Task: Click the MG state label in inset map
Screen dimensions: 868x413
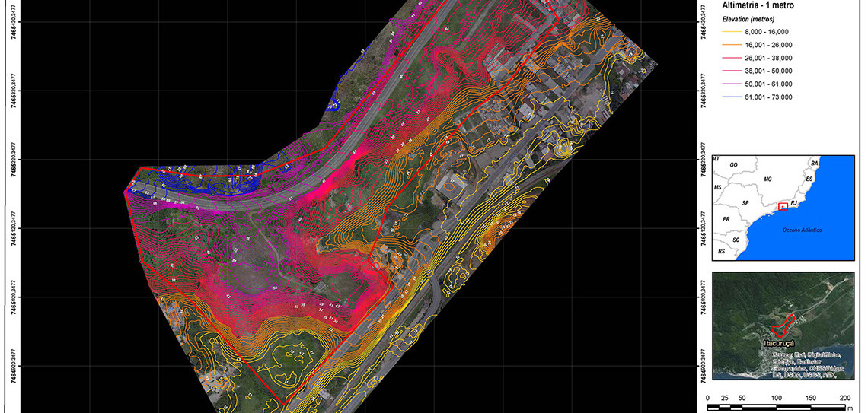Action: 767,179
